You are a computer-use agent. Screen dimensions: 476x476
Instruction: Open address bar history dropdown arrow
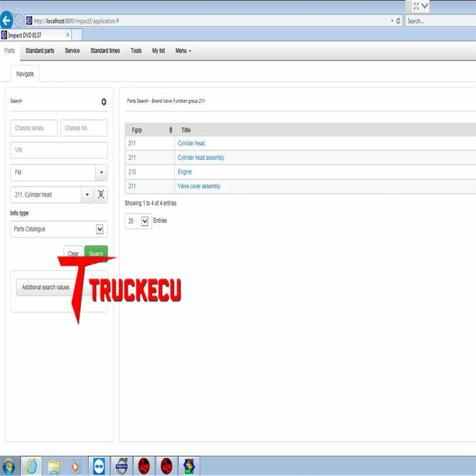(392, 21)
